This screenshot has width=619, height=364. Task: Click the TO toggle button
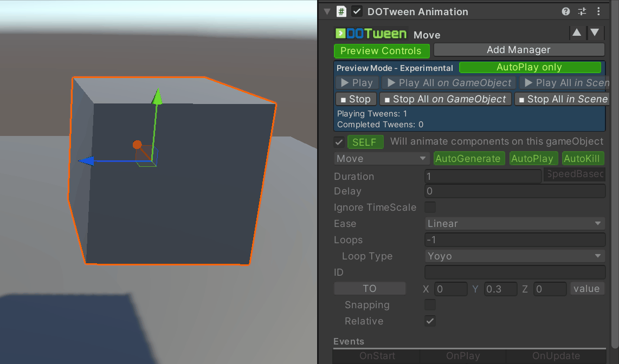pos(370,289)
